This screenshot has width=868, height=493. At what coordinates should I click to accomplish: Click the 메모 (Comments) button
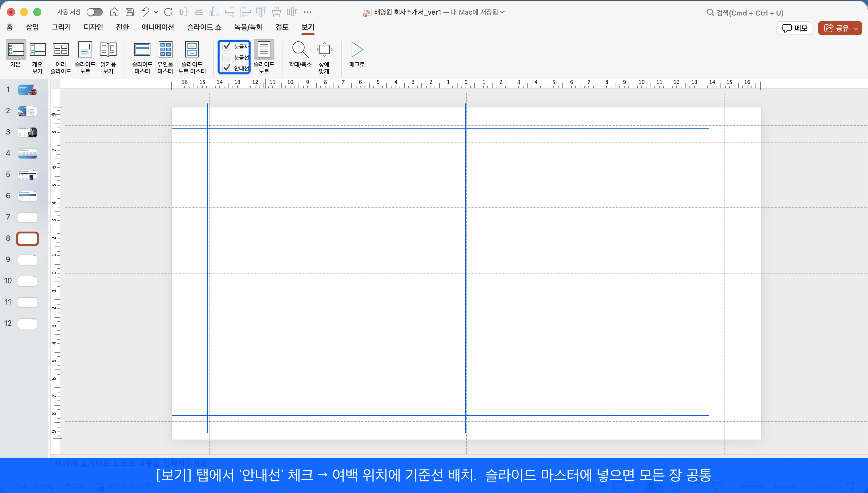click(794, 28)
